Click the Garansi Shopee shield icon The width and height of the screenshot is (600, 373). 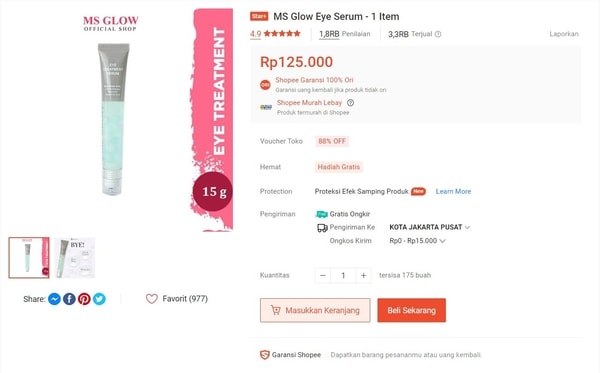[x=265, y=355]
